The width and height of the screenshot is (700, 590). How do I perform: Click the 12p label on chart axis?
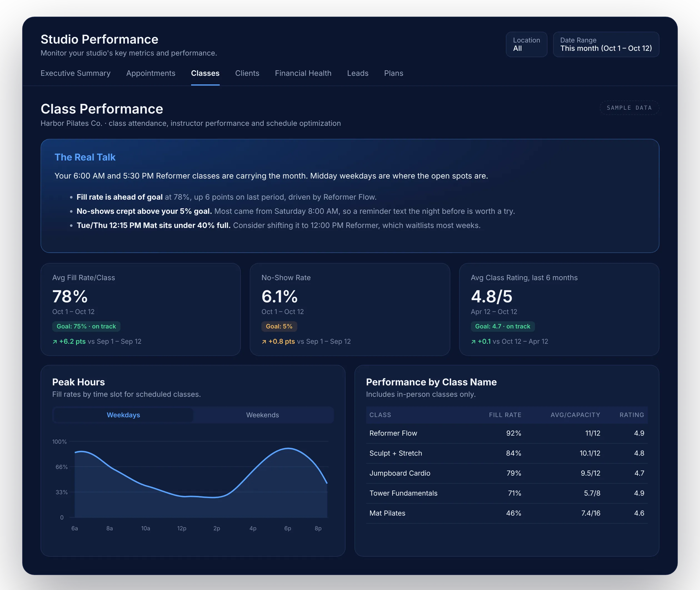182,528
